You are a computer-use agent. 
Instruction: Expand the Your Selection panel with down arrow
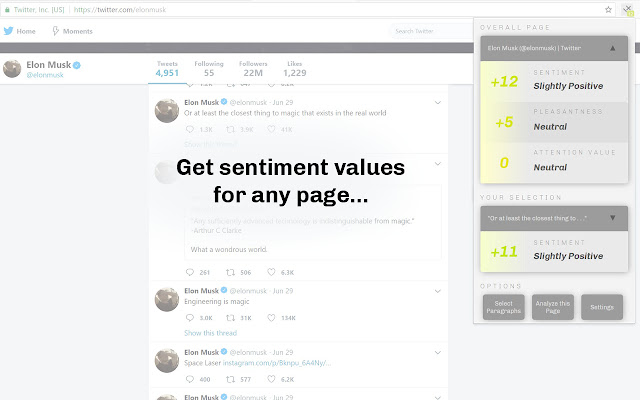pos(613,218)
